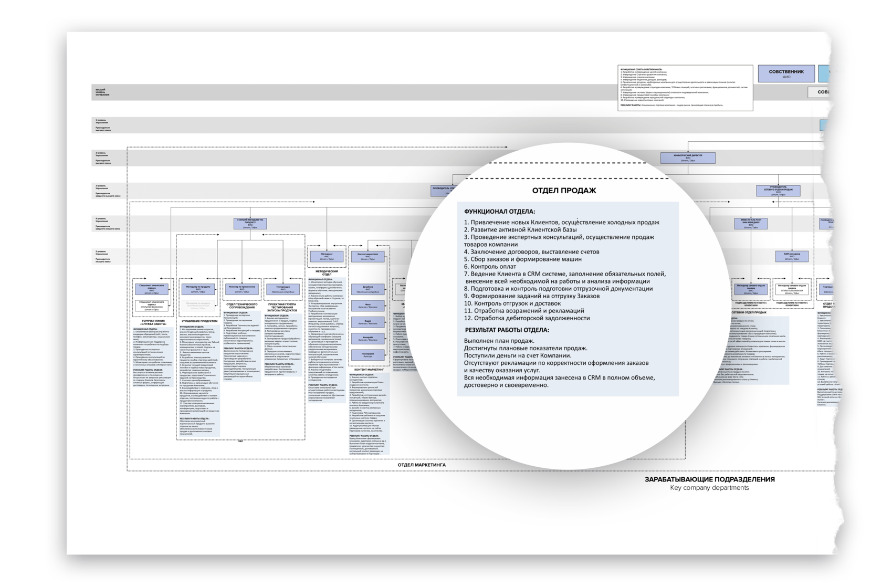The width and height of the screenshot is (882, 588).
Task: Select the ОТДЕЛ ТЕХНИЧЕСКОГО СОПРОВОЖДЕНИЯ heading
Action: click(241, 306)
